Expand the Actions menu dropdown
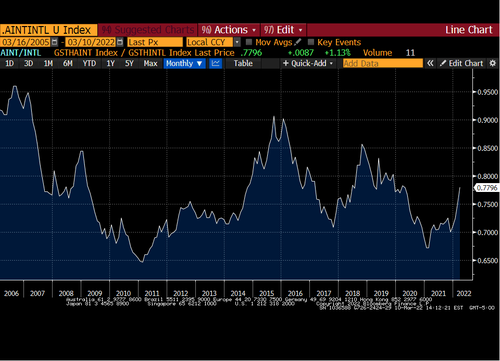The image size is (500, 361). [x=229, y=30]
